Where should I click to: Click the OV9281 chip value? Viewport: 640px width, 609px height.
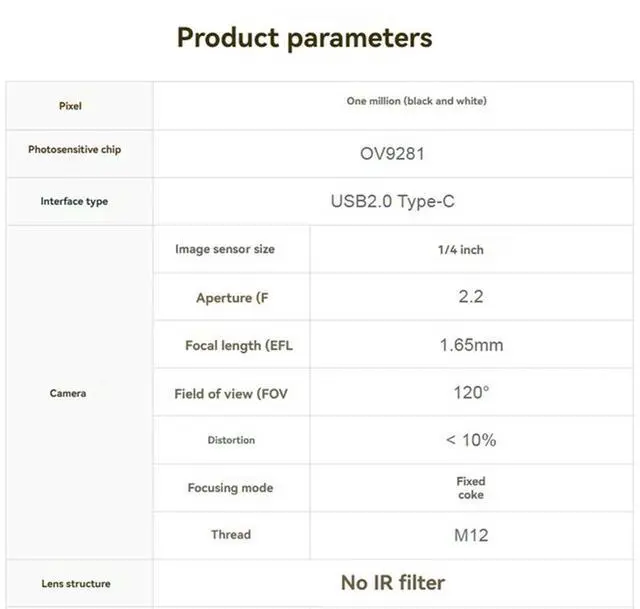pyautogui.click(x=399, y=154)
